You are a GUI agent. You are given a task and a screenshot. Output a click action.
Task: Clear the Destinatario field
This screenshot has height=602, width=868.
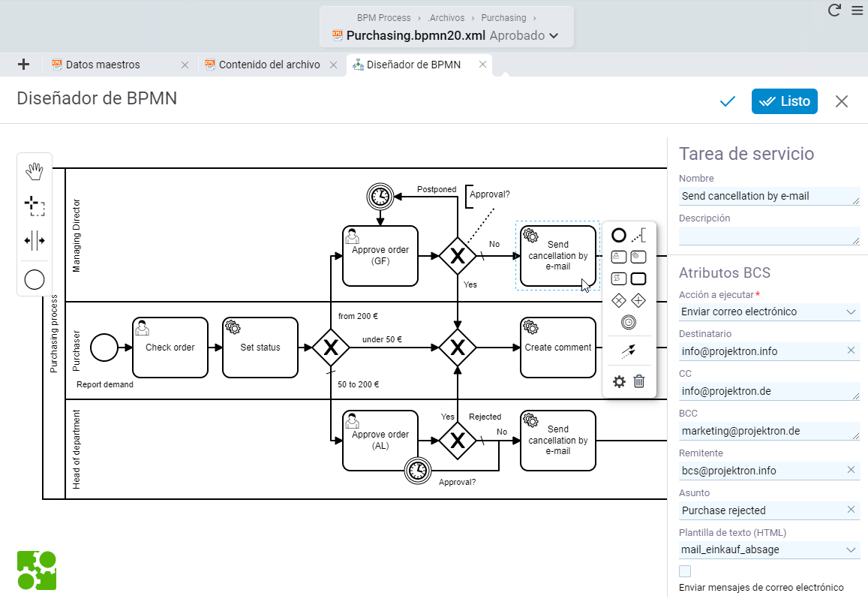point(851,351)
